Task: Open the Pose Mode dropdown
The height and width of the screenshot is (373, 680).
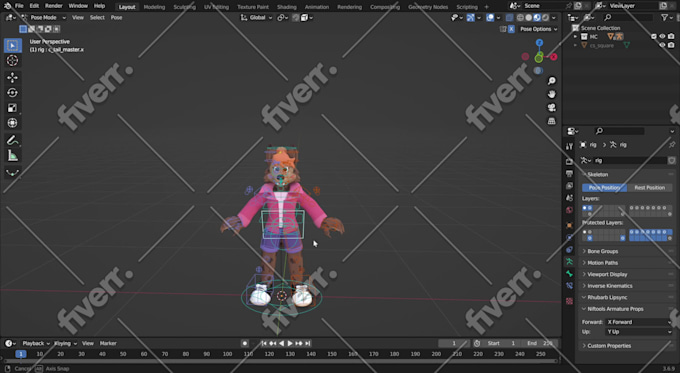Action: (44, 18)
